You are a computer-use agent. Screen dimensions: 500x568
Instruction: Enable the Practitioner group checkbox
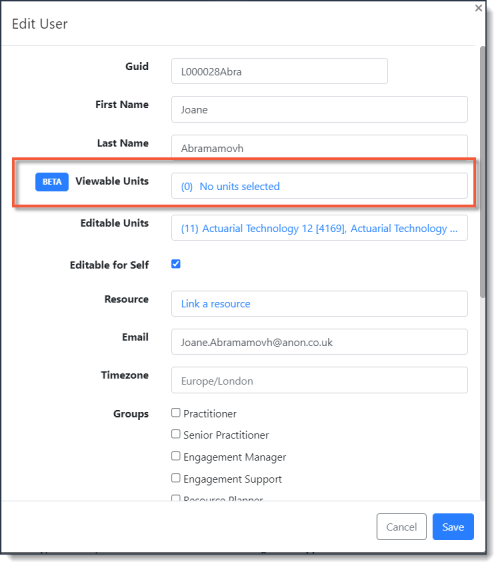(176, 413)
